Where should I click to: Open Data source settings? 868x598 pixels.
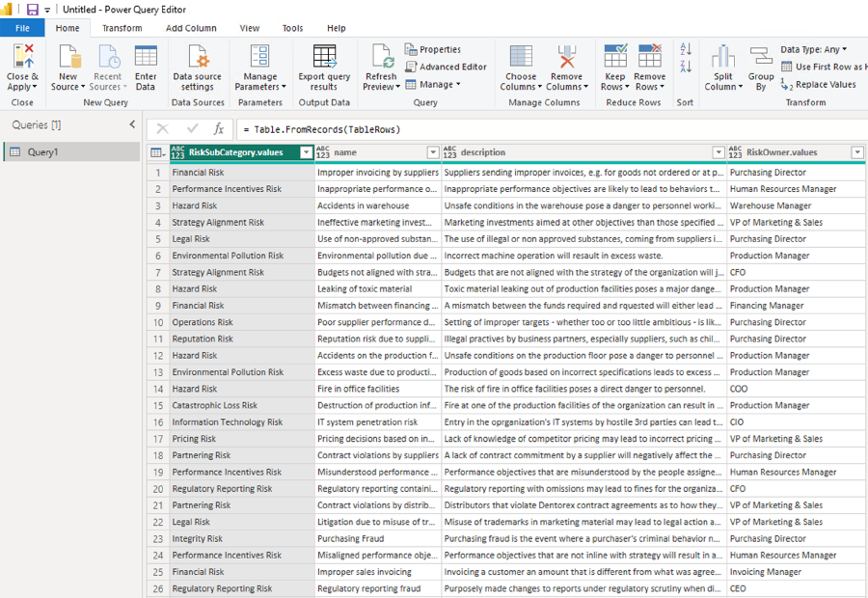coord(197,68)
